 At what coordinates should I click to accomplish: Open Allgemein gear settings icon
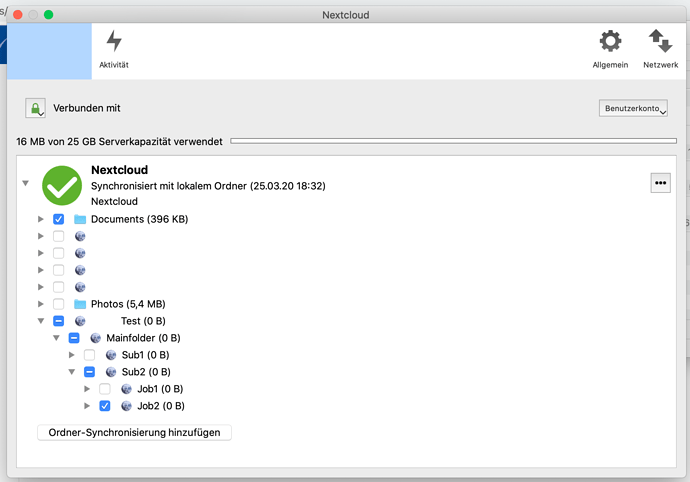click(x=610, y=41)
